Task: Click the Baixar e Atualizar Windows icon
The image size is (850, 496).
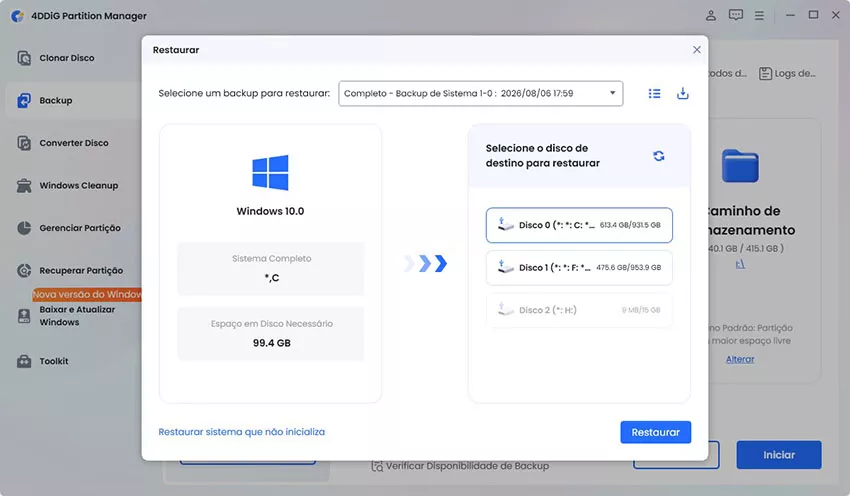Action: [24, 316]
